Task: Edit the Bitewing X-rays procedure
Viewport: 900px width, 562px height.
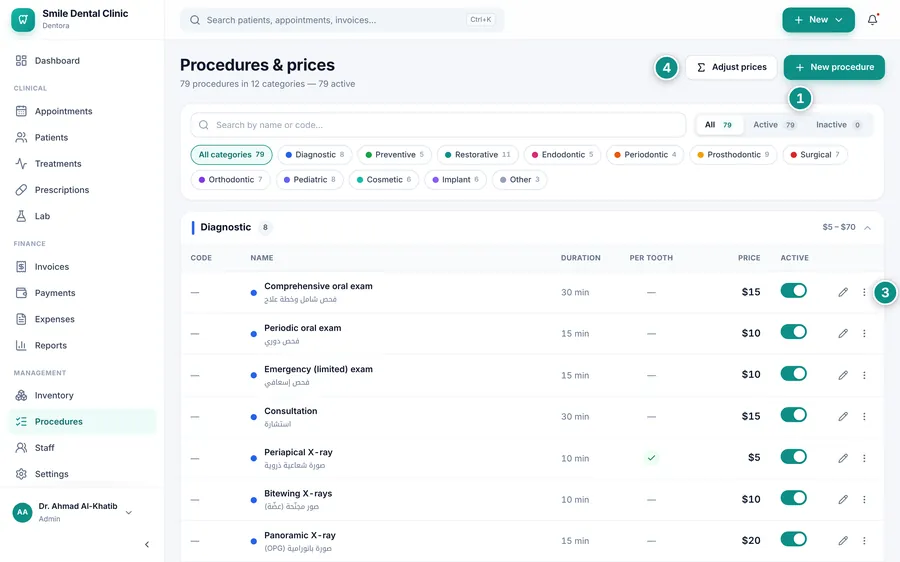Action: click(843, 499)
